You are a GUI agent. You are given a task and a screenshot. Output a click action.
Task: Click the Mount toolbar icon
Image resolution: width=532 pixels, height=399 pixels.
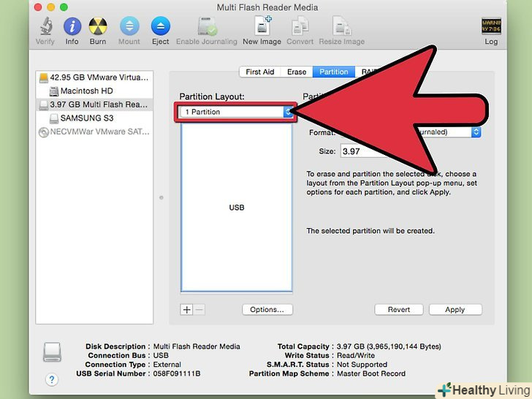coord(129,26)
